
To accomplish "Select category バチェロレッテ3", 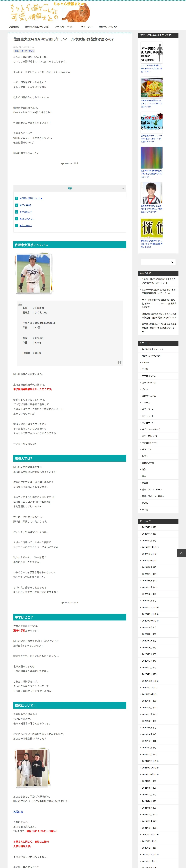I will tap(149, 443).
